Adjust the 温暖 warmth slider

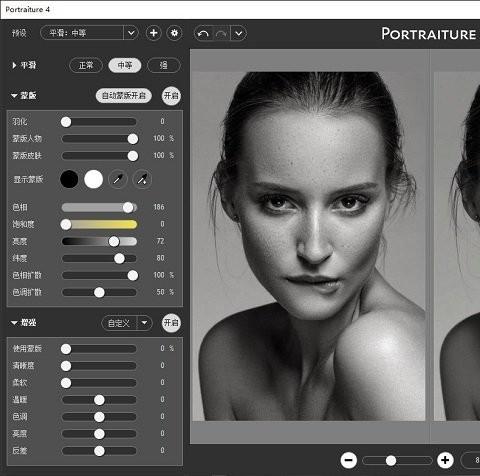(x=99, y=400)
